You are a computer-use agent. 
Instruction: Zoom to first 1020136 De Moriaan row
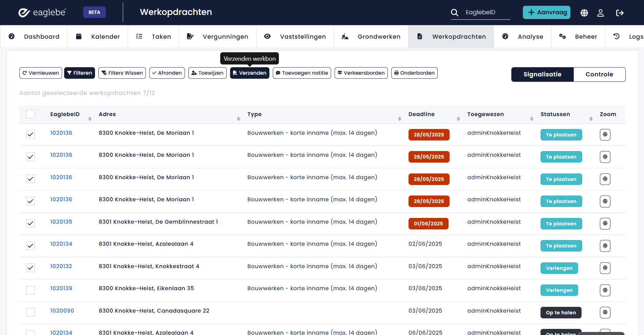click(x=605, y=135)
